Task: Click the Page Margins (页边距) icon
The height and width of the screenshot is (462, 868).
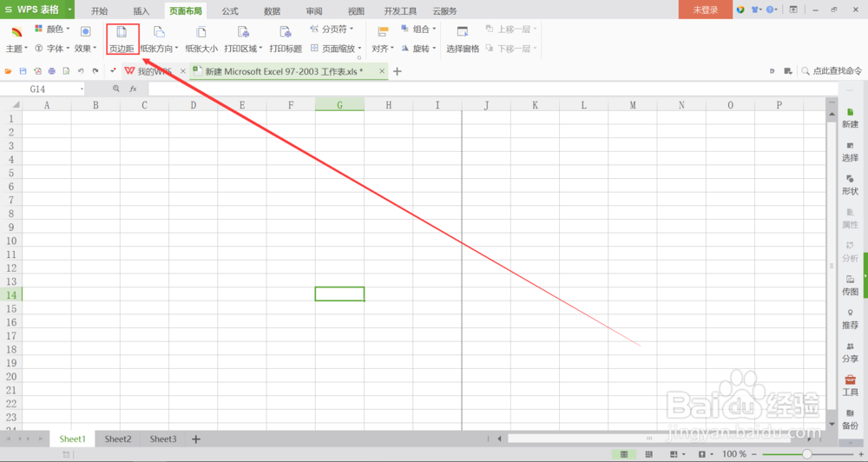Action: (122, 32)
